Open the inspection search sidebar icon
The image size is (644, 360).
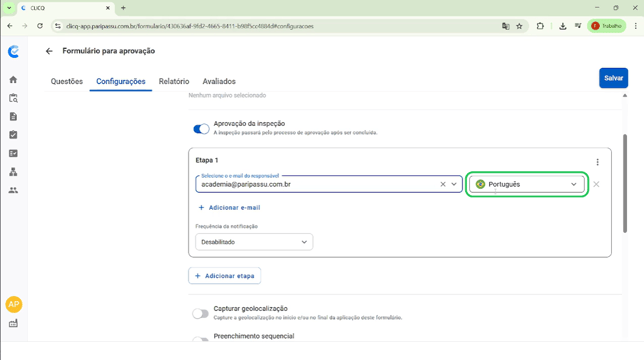[13, 98]
